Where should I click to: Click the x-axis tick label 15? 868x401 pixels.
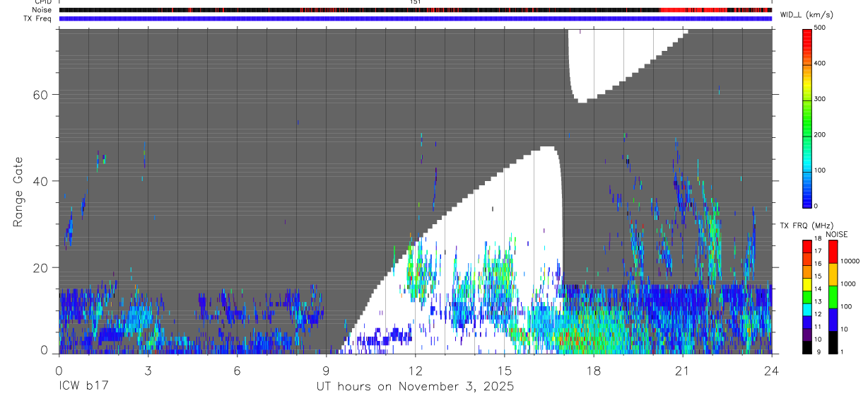coord(504,371)
